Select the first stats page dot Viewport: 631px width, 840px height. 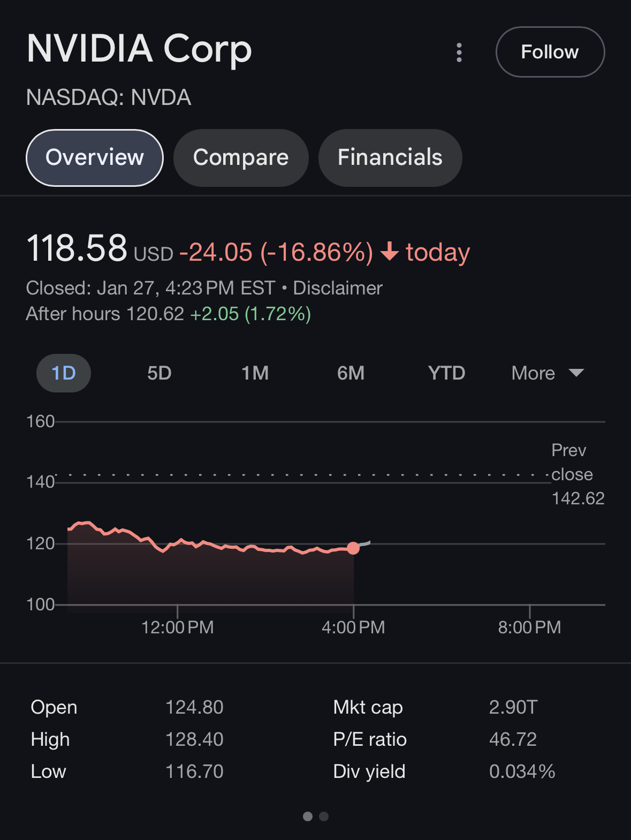tap(308, 816)
